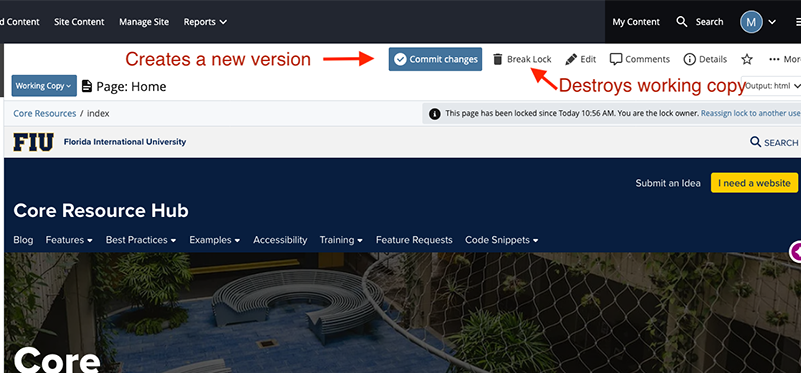This screenshot has height=373, width=801.
Task: Click the lock info icon in banner
Action: pos(434,113)
